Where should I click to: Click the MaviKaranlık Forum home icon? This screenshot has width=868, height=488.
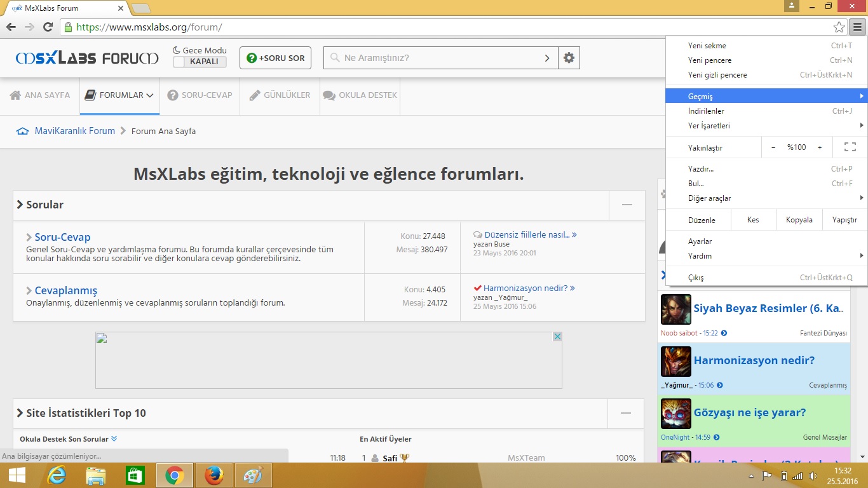pyautogui.click(x=23, y=132)
